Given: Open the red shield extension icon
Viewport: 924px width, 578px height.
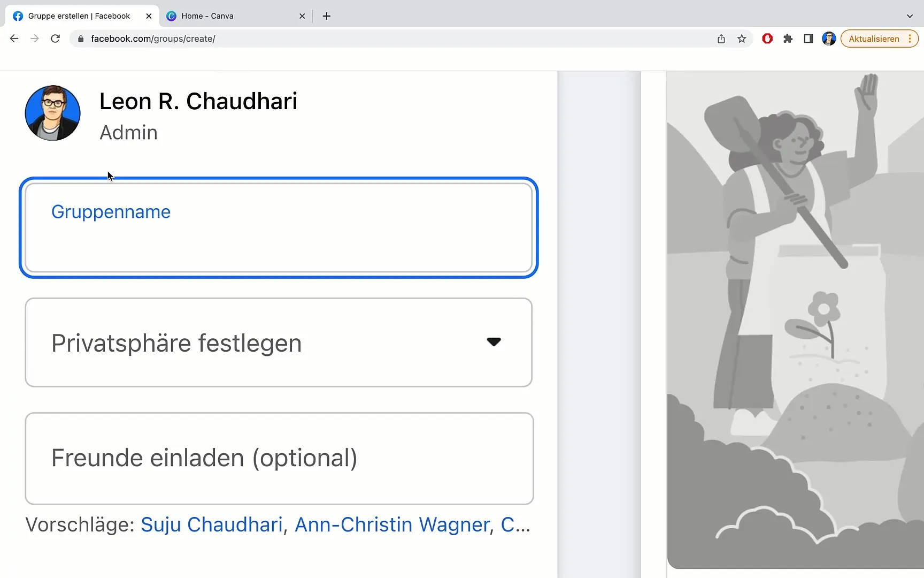Looking at the screenshot, I should 767,39.
